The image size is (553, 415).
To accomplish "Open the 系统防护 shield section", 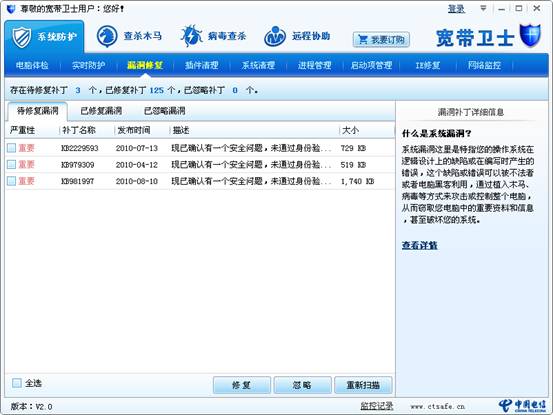I will coord(44,37).
